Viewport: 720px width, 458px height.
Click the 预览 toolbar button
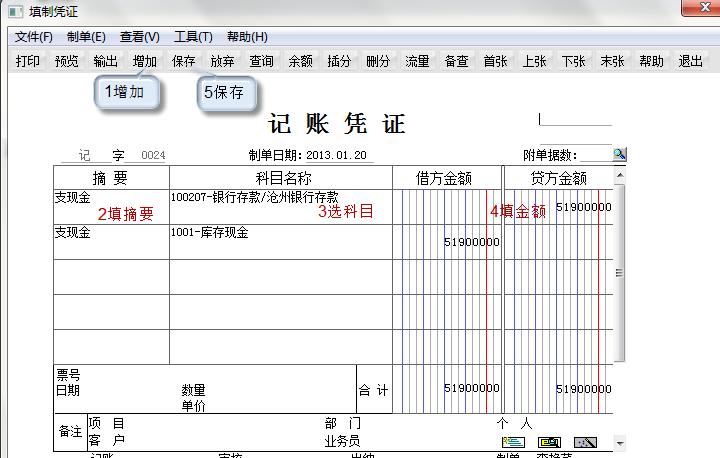click(67, 61)
